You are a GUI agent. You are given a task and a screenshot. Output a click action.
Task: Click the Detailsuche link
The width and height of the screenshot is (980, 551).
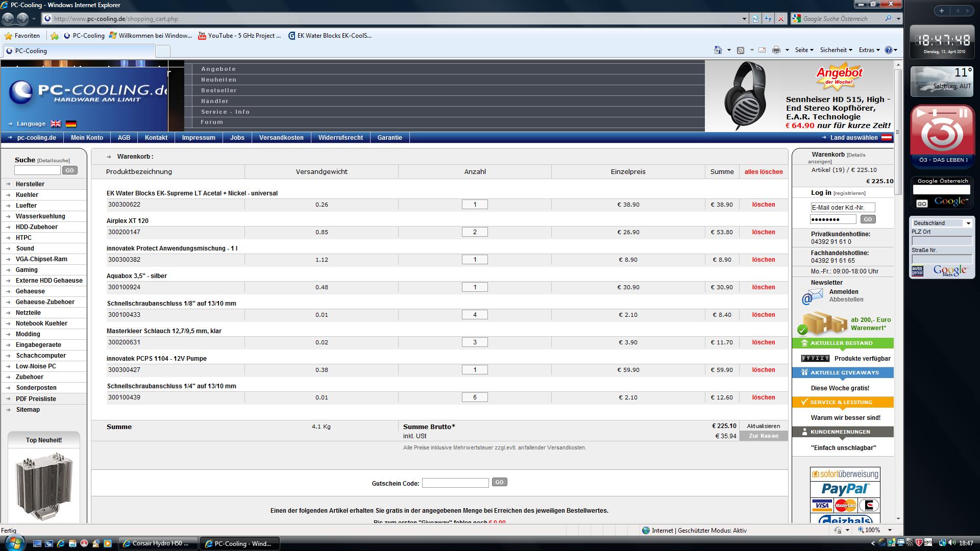pyautogui.click(x=54, y=161)
